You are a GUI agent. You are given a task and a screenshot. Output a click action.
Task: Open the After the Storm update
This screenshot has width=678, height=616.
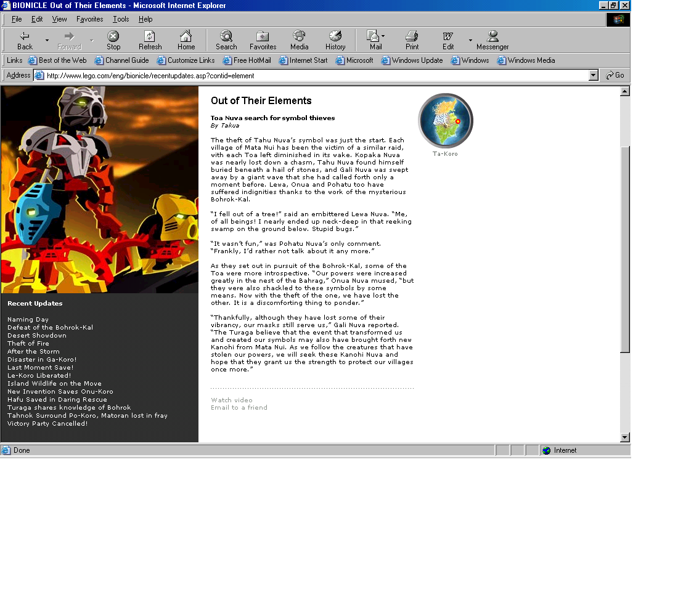point(33,352)
